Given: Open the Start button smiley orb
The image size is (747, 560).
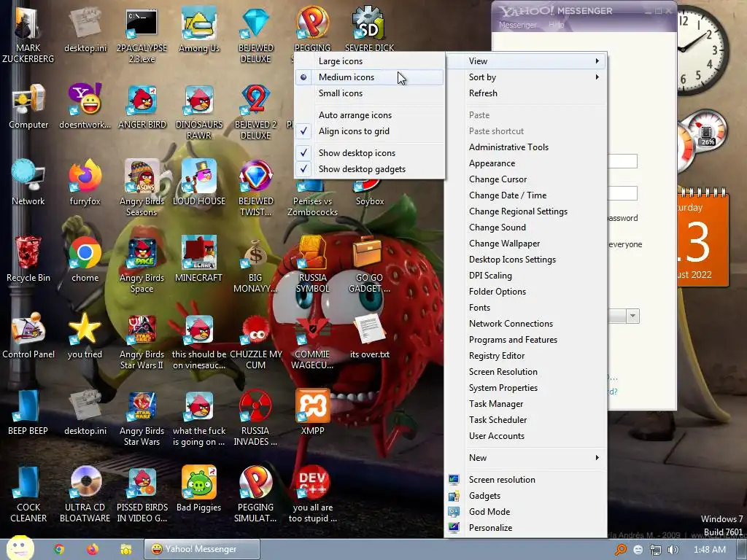Looking at the screenshot, I should (x=20, y=548).
